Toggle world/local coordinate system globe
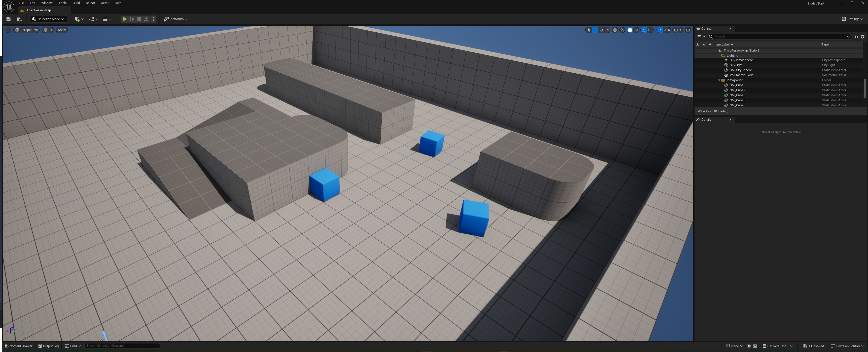868x352 pixels. [614, 30]
